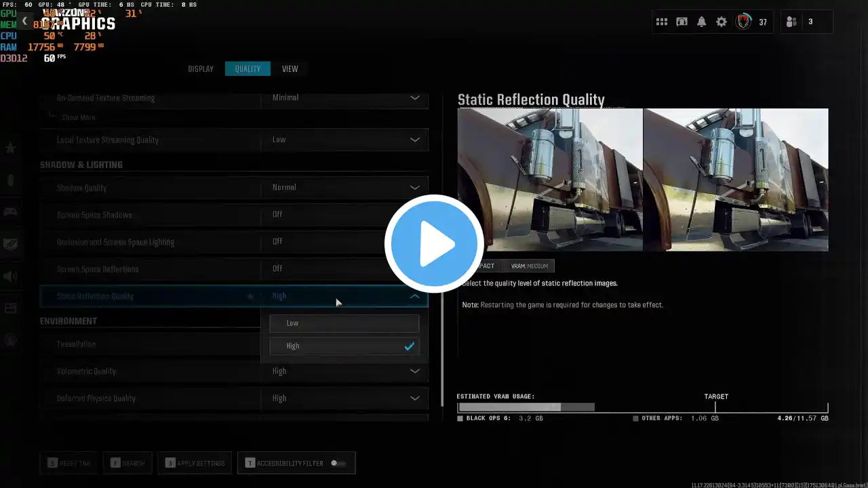Open the voice channel headset icon
Screen dimensions: 868x488
[x=682, y=22]
